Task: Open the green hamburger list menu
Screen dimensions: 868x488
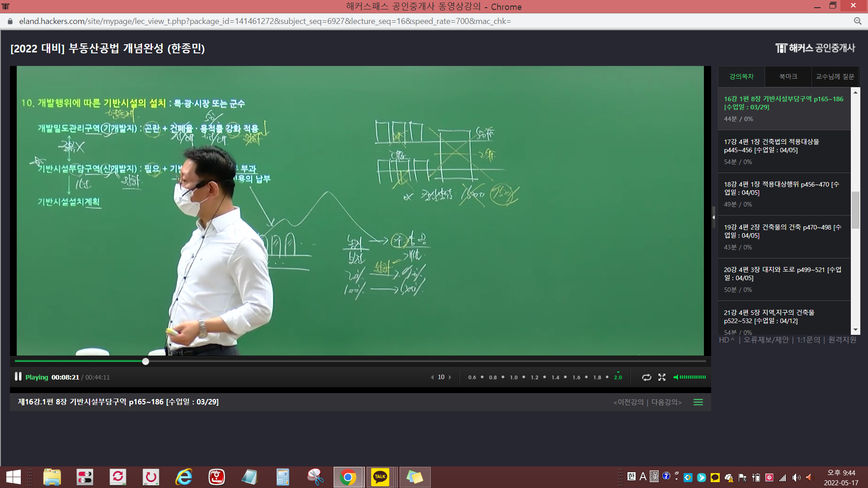Action: coord(698,402)
